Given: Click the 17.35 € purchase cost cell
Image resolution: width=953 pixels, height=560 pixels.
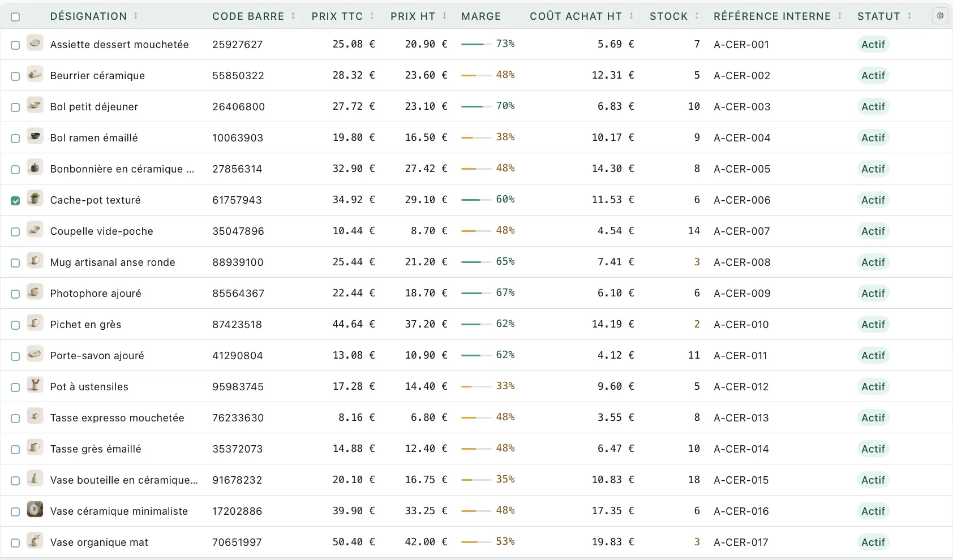Looking at the screenshot, I should pyautogui.click(x=613, y=511).
